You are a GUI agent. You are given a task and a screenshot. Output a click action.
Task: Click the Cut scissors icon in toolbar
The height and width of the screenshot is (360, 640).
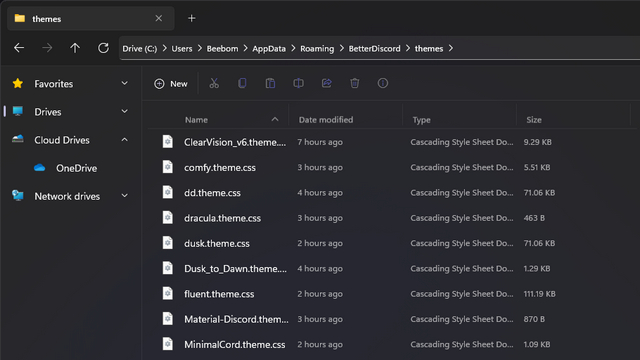pyautogui.click(x=214, y=83)
